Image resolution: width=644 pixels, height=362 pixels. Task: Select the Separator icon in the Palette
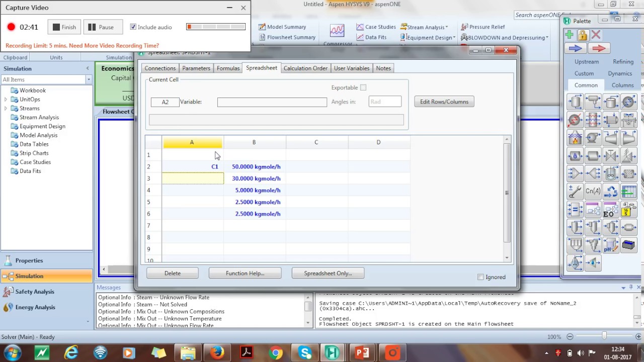coord(575,102)
